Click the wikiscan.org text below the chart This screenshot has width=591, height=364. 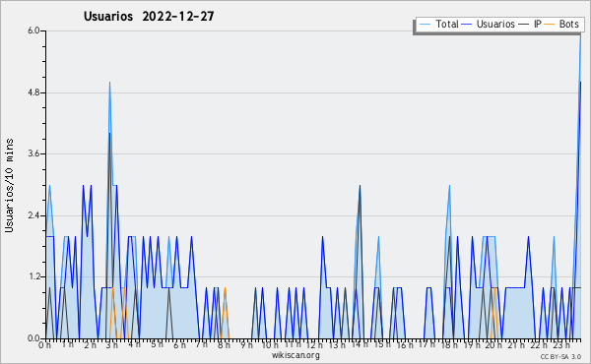click(x=295, y=355)
